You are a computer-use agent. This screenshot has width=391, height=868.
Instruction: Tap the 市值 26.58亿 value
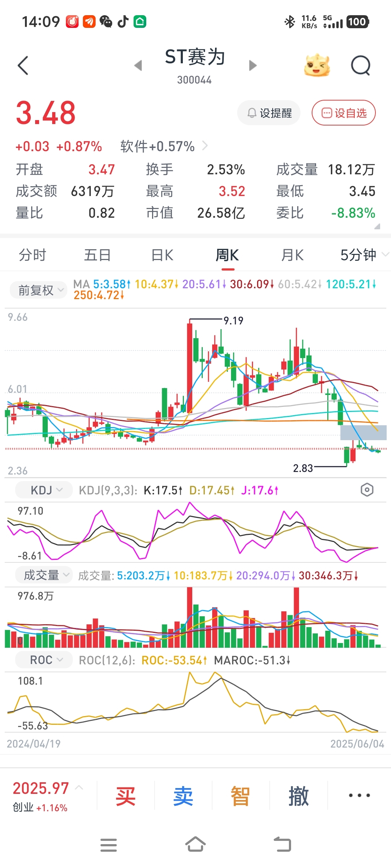click(221, 213)
